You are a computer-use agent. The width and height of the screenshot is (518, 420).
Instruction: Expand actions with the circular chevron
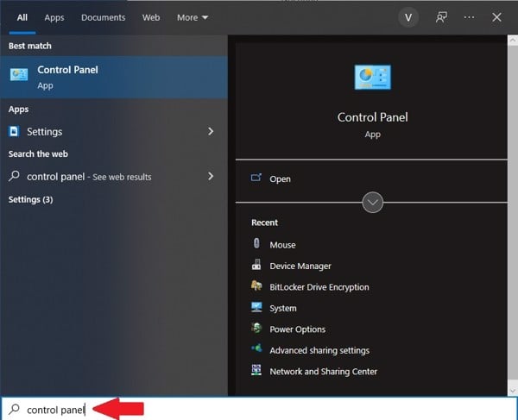click(372, 203)
